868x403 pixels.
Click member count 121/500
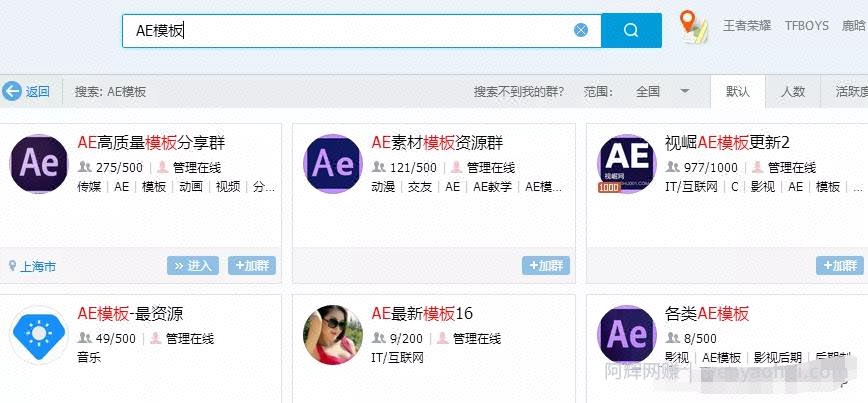coord(413,167)
